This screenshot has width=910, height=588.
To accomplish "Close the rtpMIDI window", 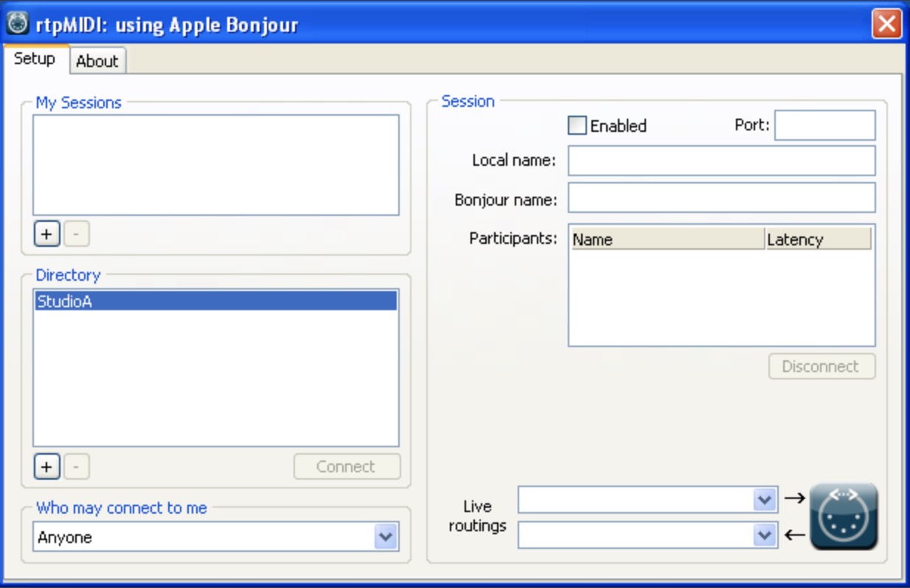I will (x=886, y=24).
